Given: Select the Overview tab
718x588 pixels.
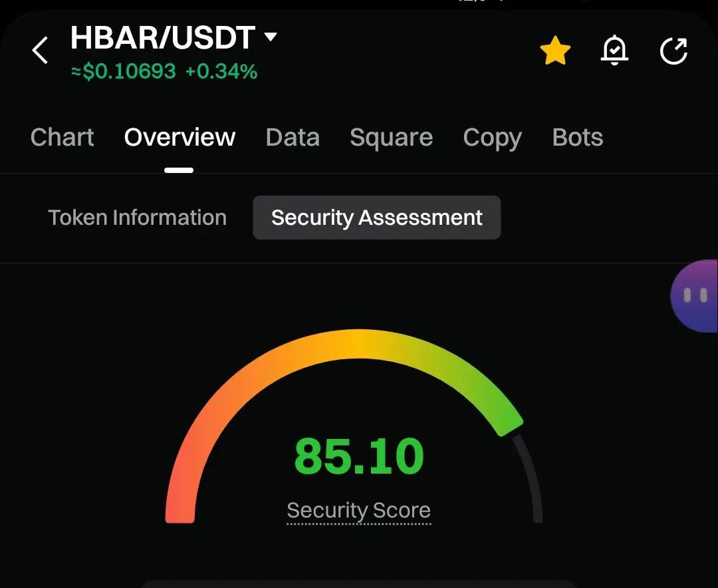Looking at the screenshot, I should 179,137.
